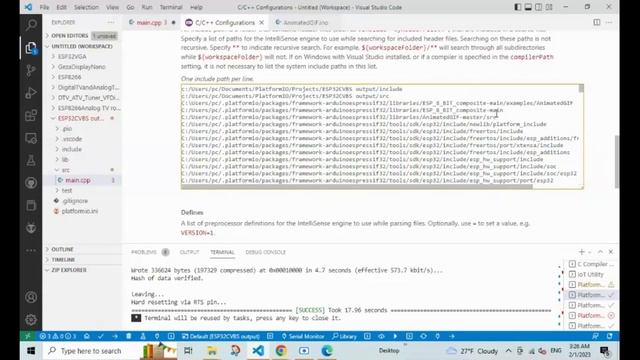Switch to the AnimatedGIF.ino tab
The width and height of the screenshot is (640, 360).
click(306, 22)
